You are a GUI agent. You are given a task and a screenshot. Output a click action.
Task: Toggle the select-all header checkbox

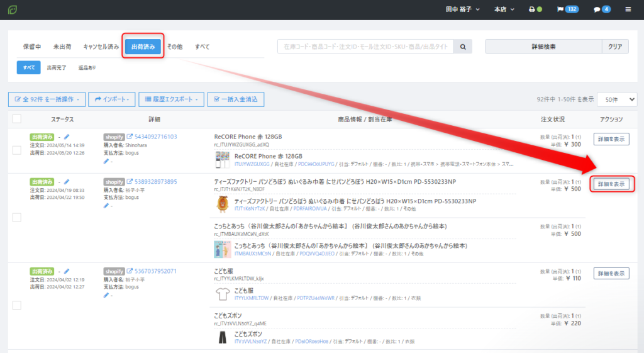tap(17, 119)
